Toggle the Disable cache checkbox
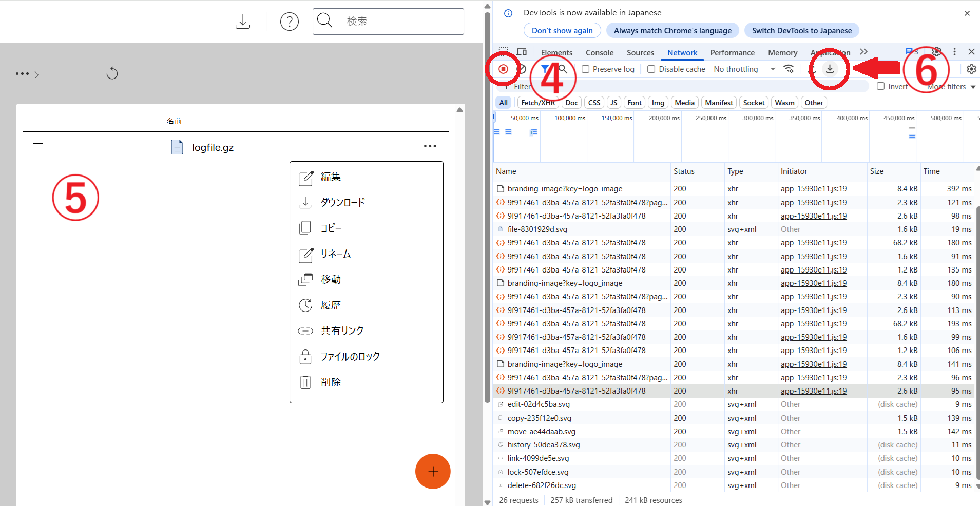 (x=651, y=69)
